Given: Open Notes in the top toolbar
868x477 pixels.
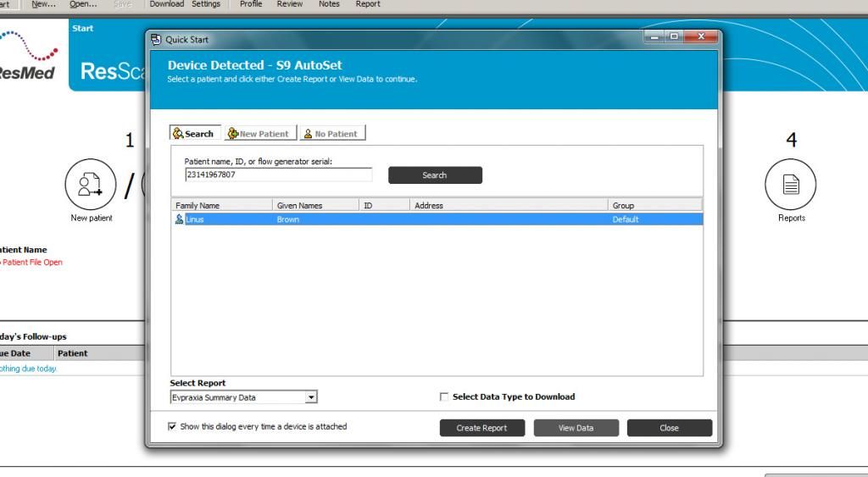Looking at the screenshot, I should [x=329, y=4].
